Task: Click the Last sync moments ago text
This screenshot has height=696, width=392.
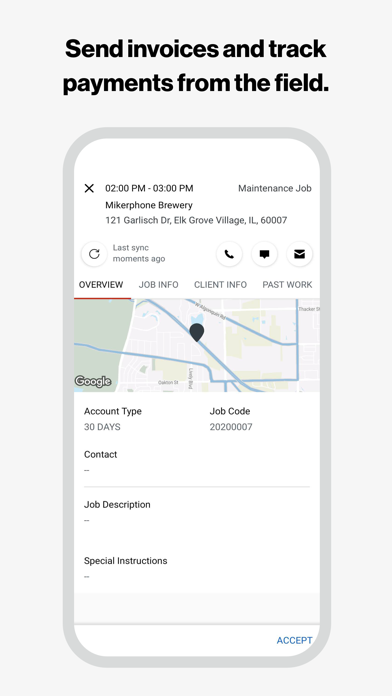Action: pos(139,253)
